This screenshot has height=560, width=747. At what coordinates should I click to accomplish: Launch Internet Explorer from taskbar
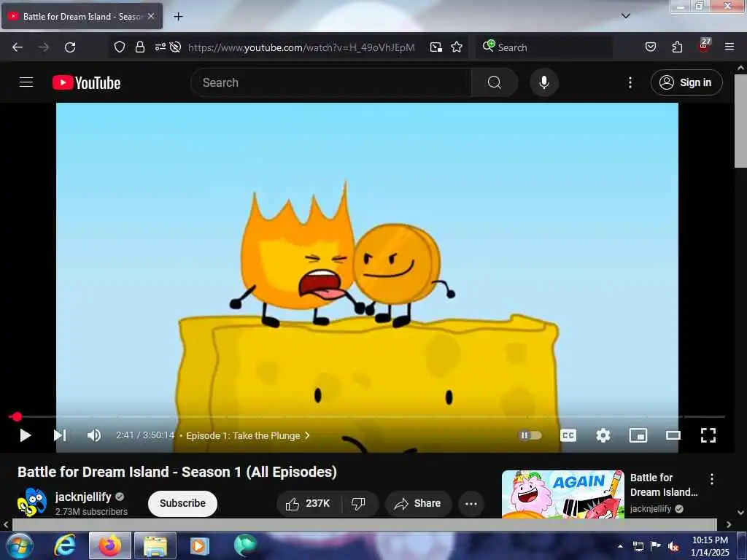click(65, 545)
